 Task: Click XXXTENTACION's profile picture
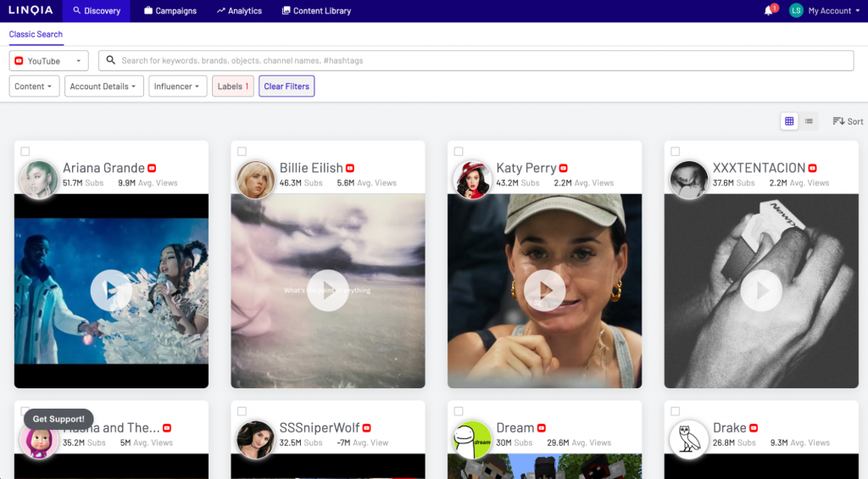[x=688, y=180]
